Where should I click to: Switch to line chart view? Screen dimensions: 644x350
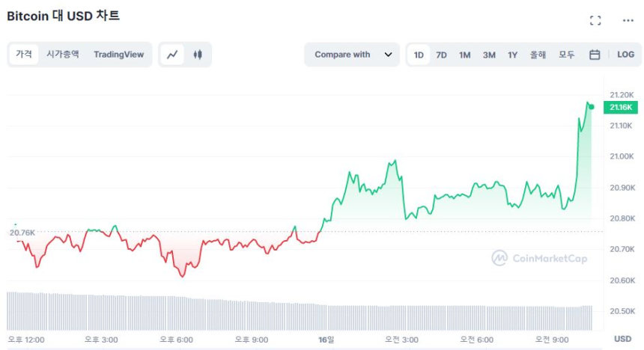172,55
